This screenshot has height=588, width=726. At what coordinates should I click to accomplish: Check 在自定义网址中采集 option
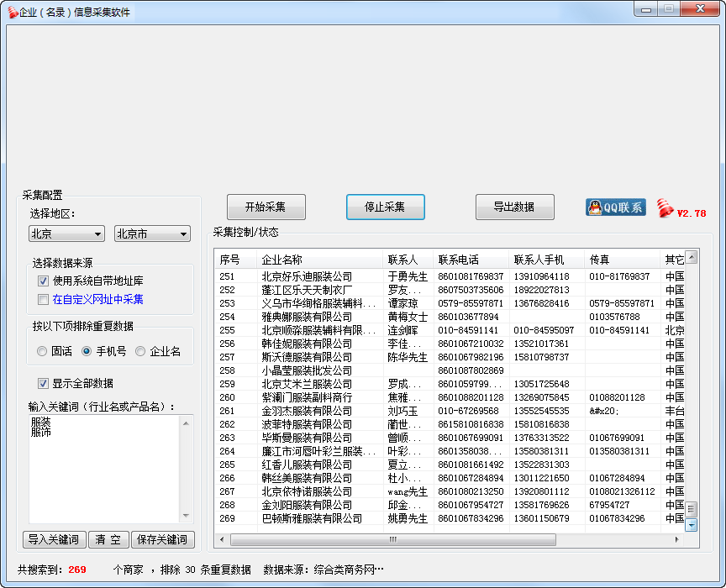pyautogui.click(x=43, y=299)
